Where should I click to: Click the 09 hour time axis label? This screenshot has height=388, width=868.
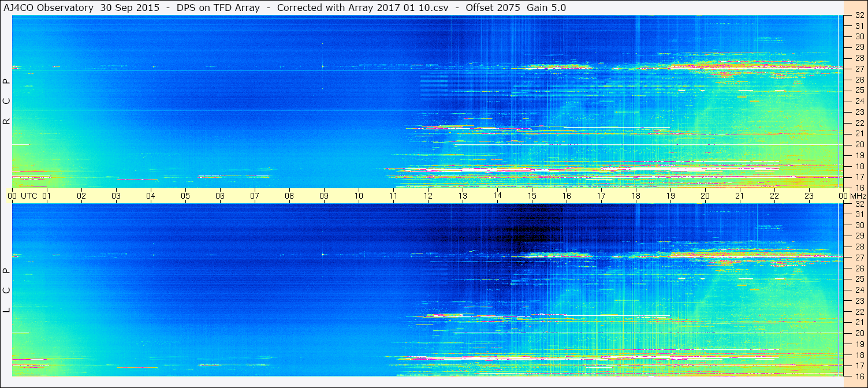tap(324, 196)
